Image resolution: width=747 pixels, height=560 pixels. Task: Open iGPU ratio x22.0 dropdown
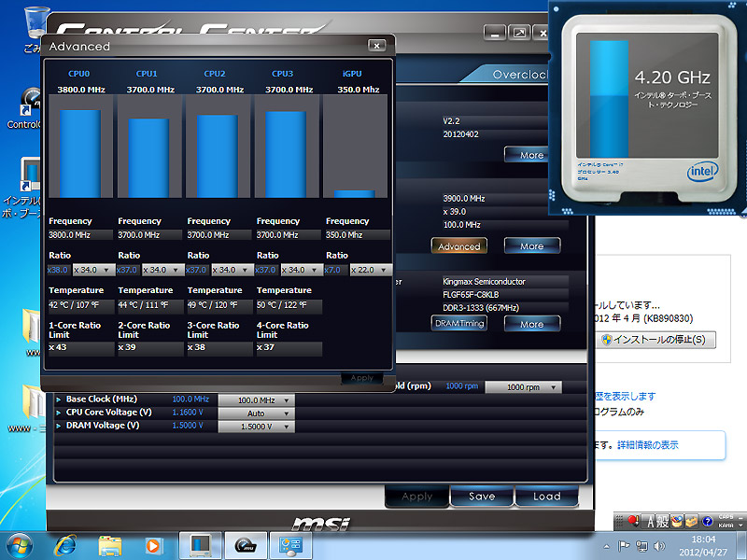[371, 270]
